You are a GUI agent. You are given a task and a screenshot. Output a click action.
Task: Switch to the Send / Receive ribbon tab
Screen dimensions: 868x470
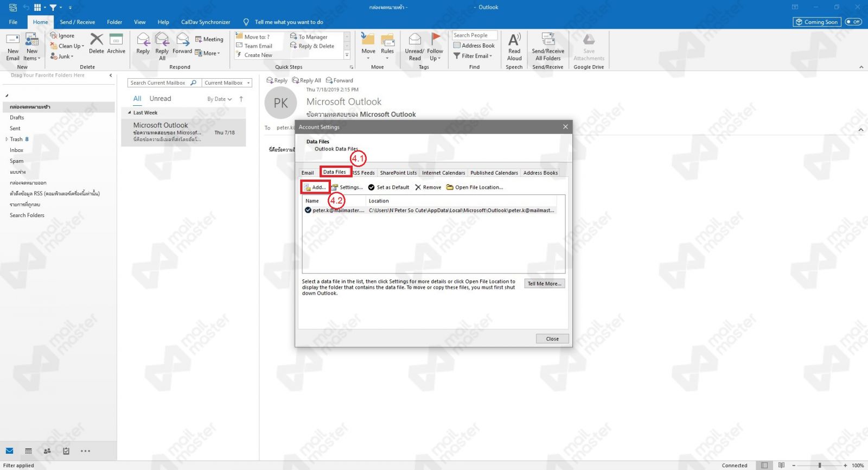77,22
